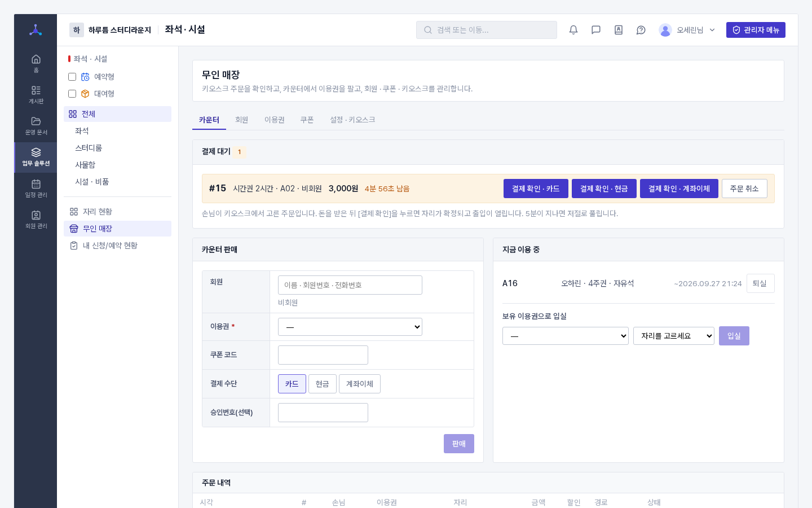Open 보유 이용권 pass dropdown

tap(566, 336)
